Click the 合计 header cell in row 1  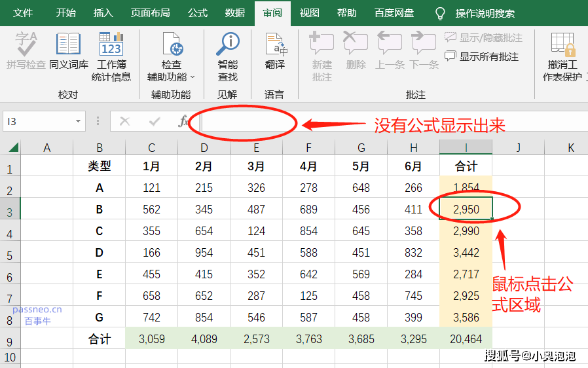click(466, 166)
